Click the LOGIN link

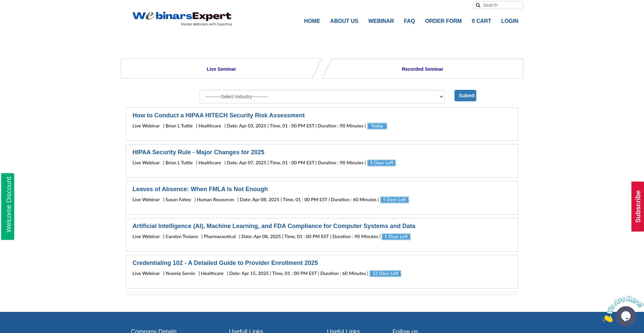click(x=509, y=21)
